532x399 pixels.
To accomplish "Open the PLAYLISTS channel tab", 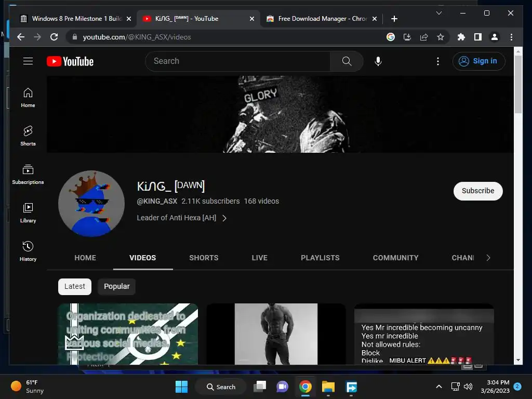I will [x=320, y=258].
